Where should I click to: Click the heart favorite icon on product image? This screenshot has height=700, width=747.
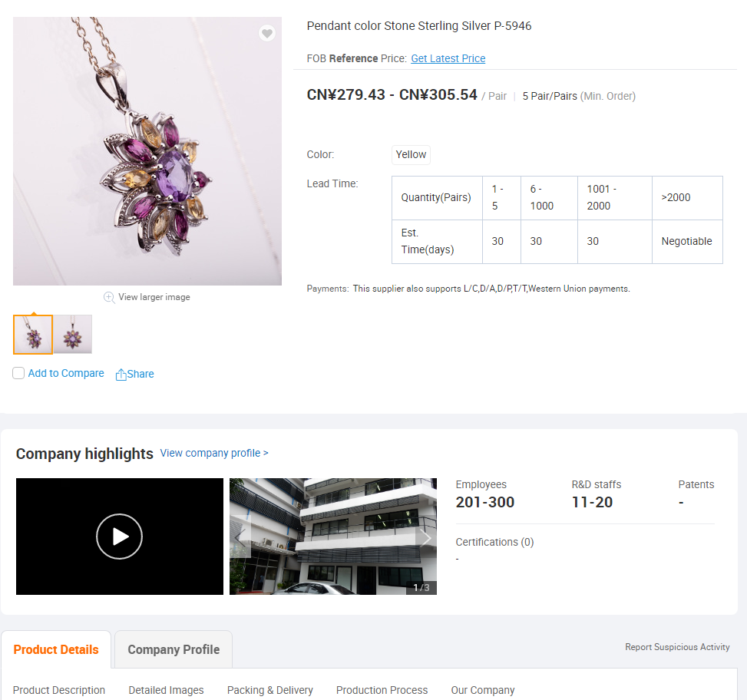[x=267, y=33]
